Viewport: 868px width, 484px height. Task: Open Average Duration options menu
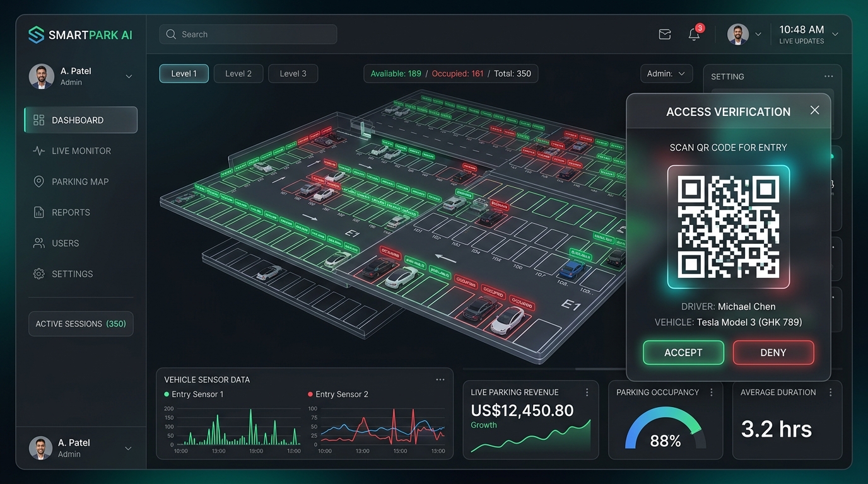(830, 392)
